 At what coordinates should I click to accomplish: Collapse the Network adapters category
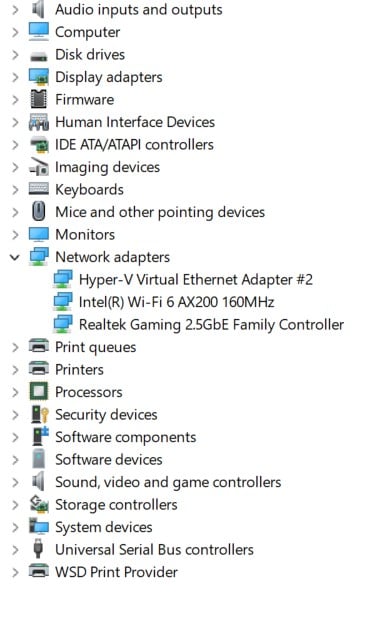pos(15,257)
